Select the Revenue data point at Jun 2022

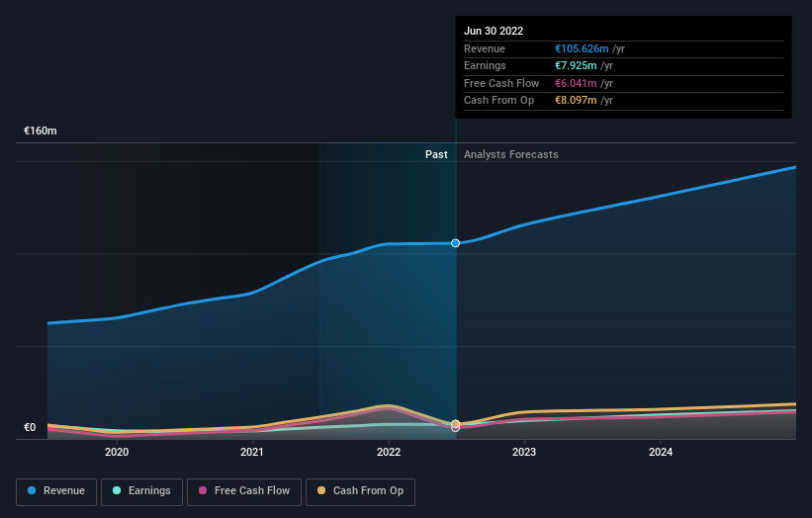455,243
